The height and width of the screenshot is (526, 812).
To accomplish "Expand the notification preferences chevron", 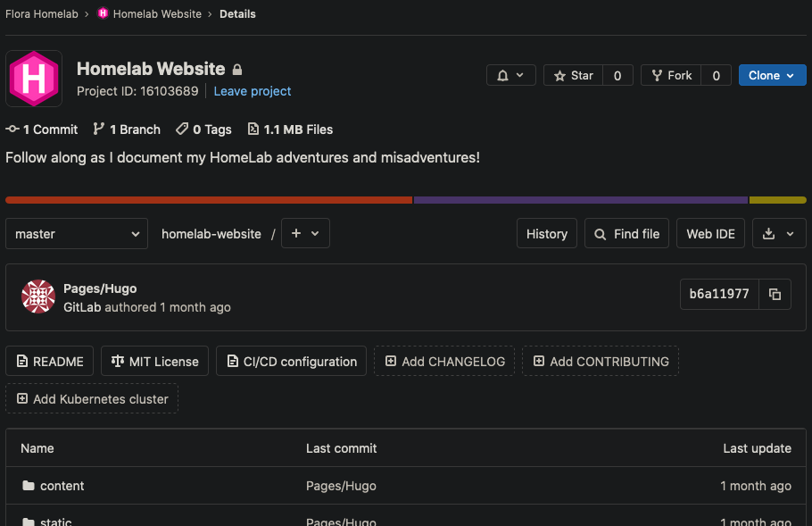I will [x=518, y=75].
